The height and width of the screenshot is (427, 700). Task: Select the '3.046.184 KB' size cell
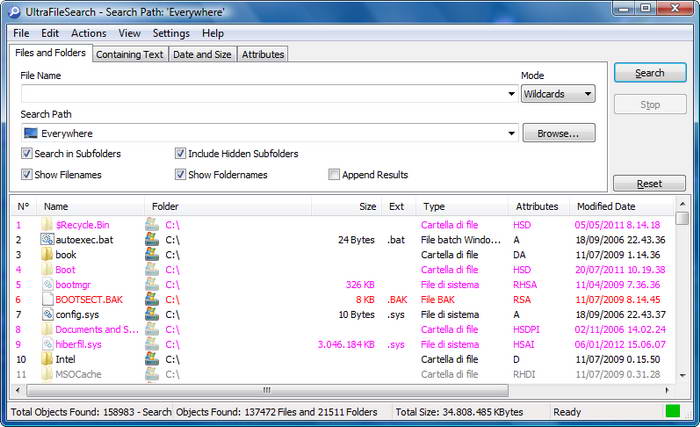coord(346,344)
